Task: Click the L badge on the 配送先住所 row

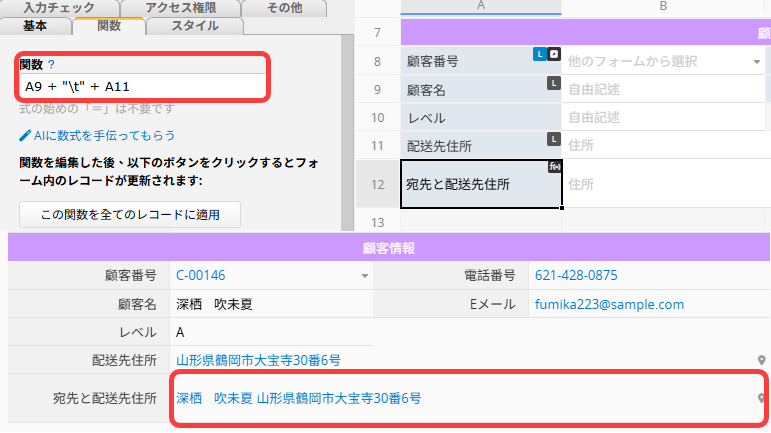Action: (x=554, y=139)
